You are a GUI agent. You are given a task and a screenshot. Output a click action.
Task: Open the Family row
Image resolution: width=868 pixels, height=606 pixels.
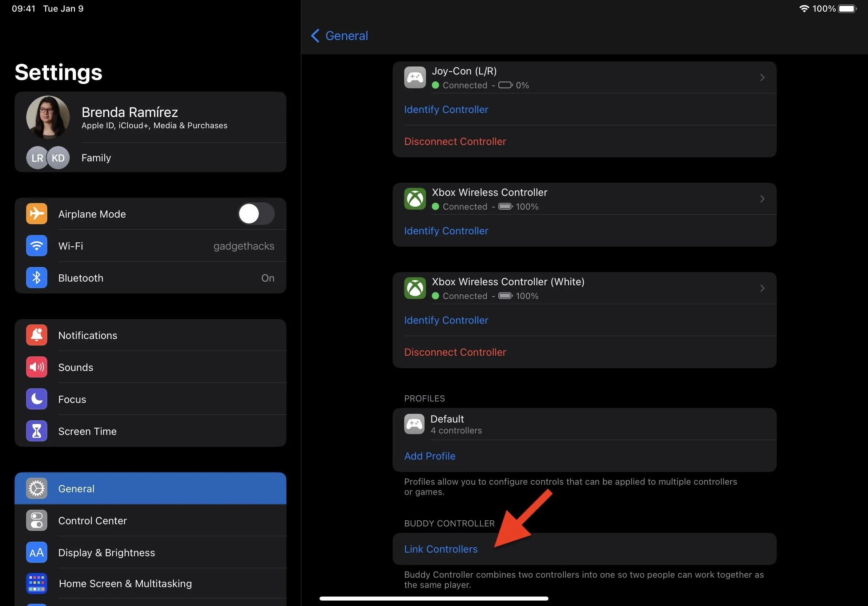point(150,158)
